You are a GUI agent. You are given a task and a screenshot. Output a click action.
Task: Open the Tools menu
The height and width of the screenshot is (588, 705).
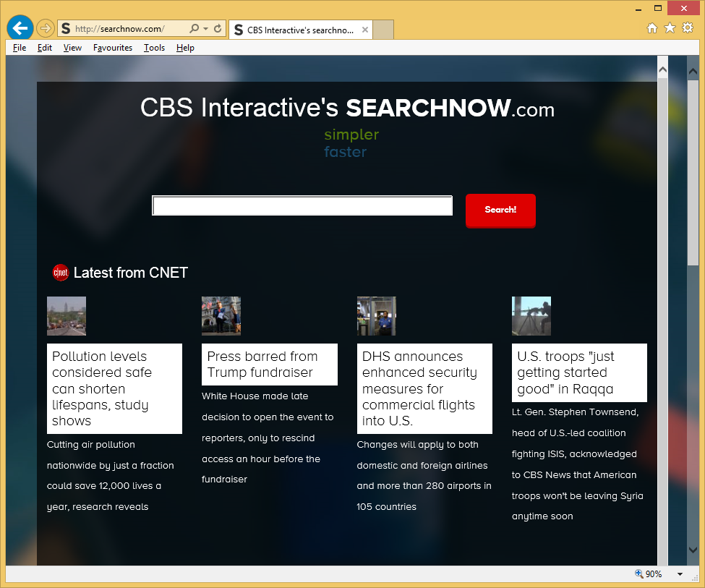pyautogui.click(x=154, y=48)
